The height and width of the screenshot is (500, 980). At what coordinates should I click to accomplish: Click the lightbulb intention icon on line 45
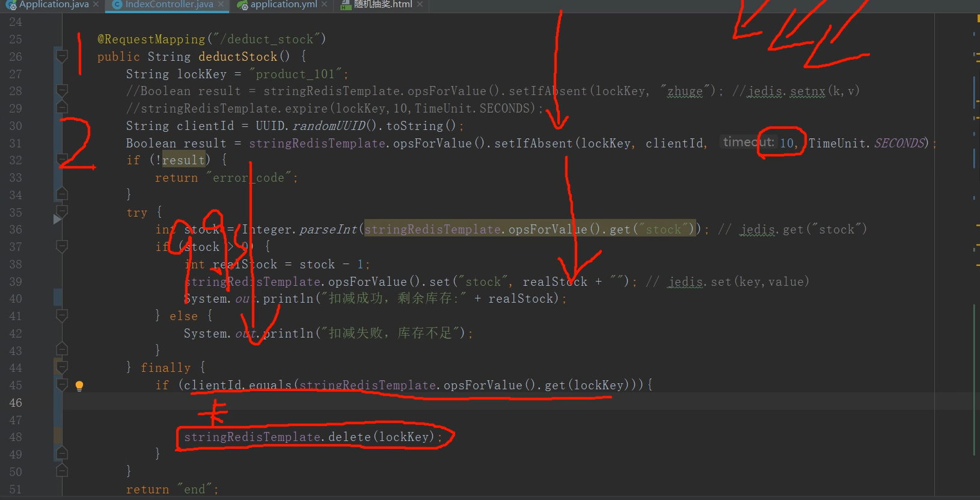tap(79, 386)
